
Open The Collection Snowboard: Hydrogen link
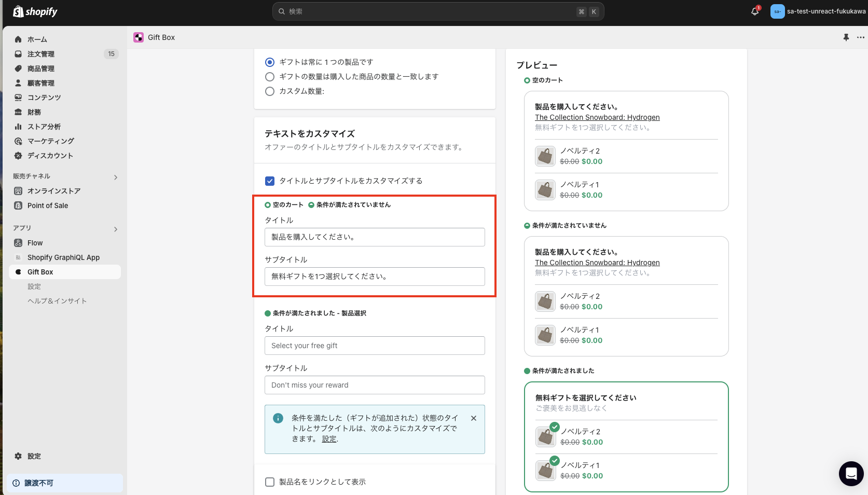click(x=597, y=117)
